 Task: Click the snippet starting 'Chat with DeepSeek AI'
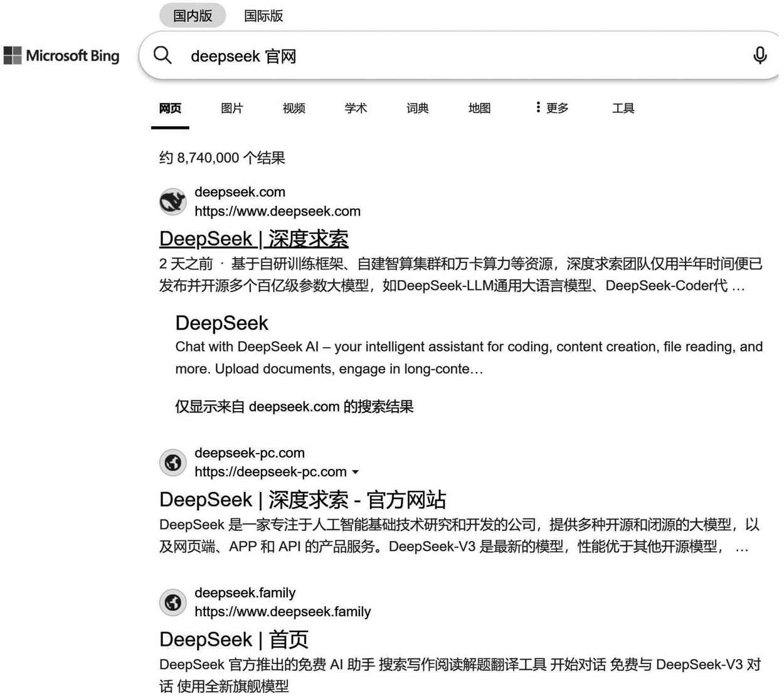(x=469, y=358)
